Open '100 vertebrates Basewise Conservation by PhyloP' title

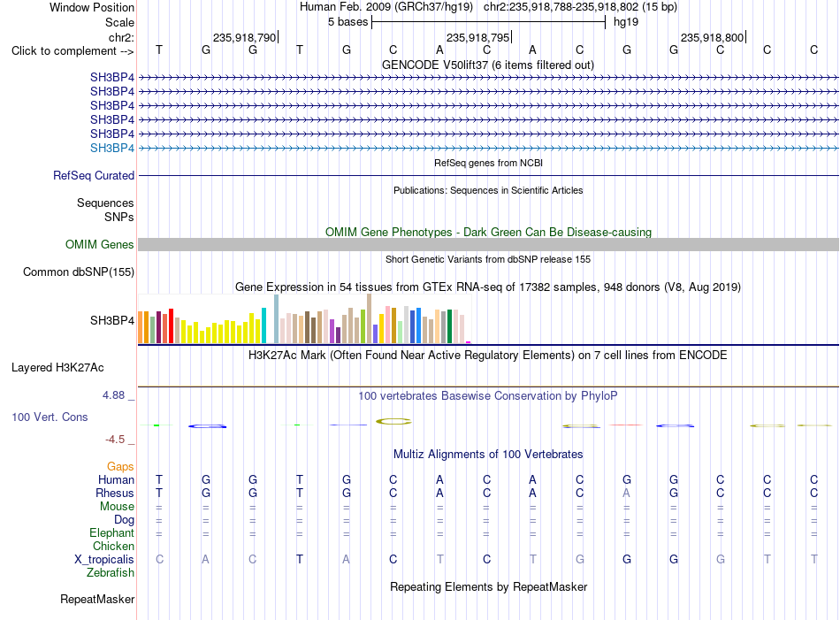click(x=488, y=396)
